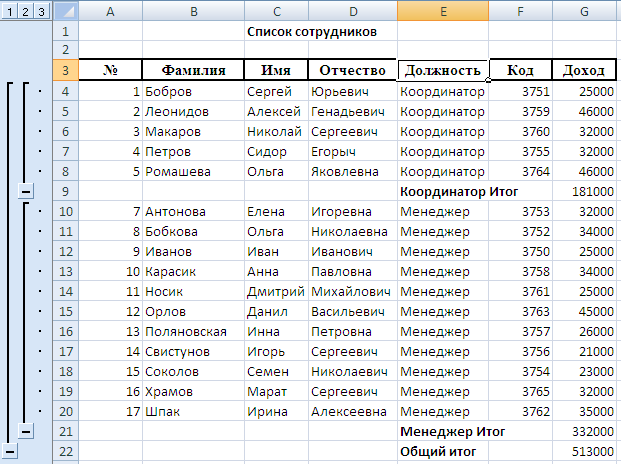Click the Менеджер Итог subtotal label
Image resolution: width=621 pixels, height=464 pixels.
pos(452,431)
